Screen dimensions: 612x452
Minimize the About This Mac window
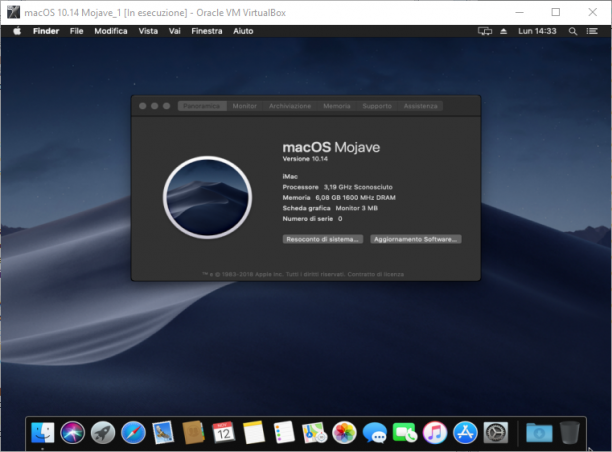(155, 106)
